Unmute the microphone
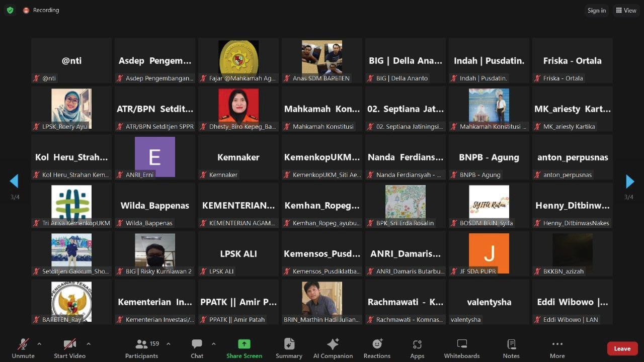This screenshot has width=644, height=362. (23, 348)
